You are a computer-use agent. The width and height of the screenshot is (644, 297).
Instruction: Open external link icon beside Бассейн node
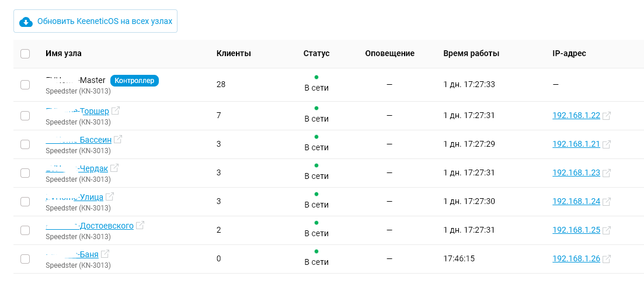[118, 140]
